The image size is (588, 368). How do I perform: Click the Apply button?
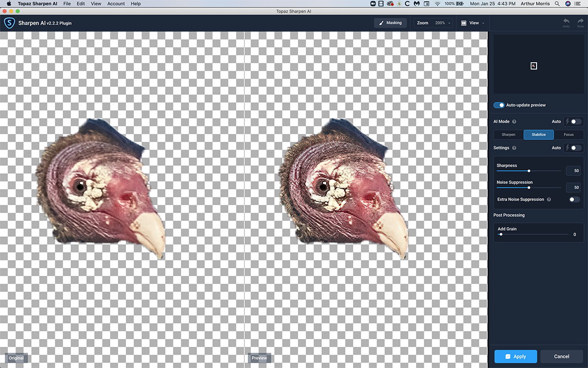point(515,356)
